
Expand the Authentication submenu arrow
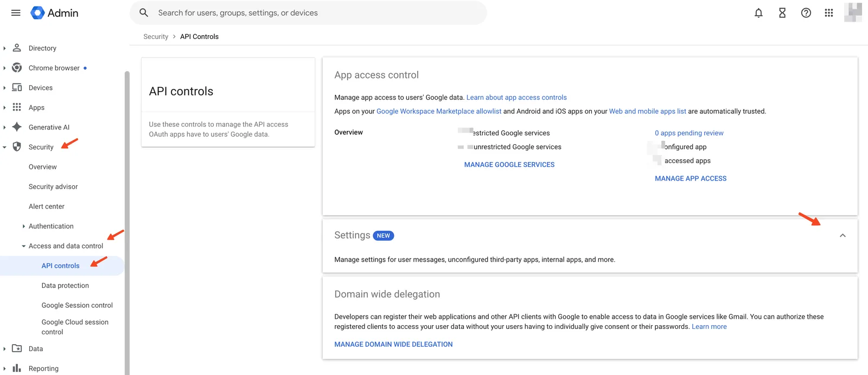(x=23, y=226)
